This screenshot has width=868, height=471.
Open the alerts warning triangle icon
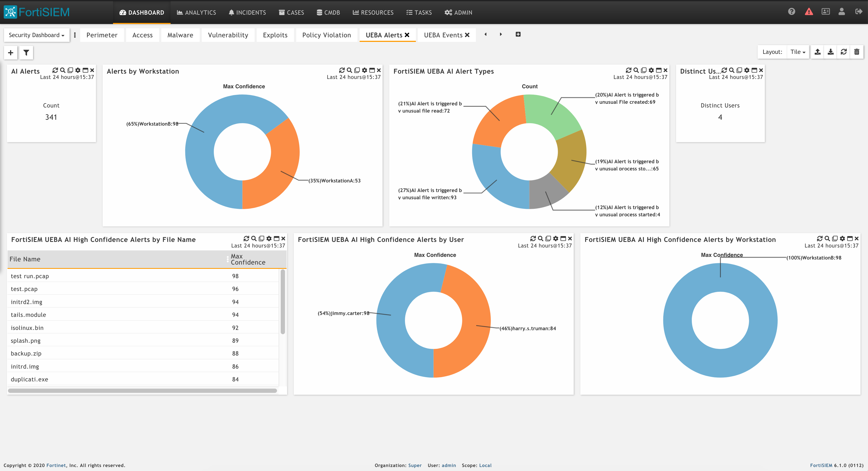(809, 11)
